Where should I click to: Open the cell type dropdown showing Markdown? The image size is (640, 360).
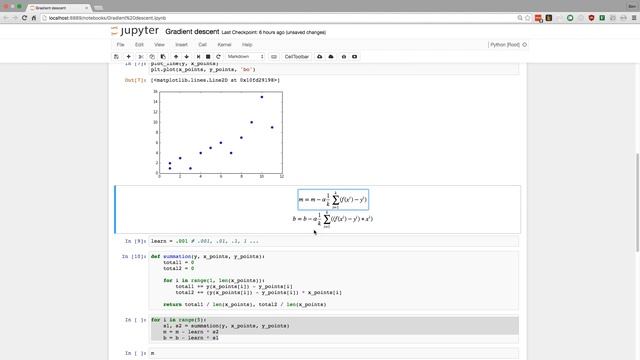pos(245,57)
